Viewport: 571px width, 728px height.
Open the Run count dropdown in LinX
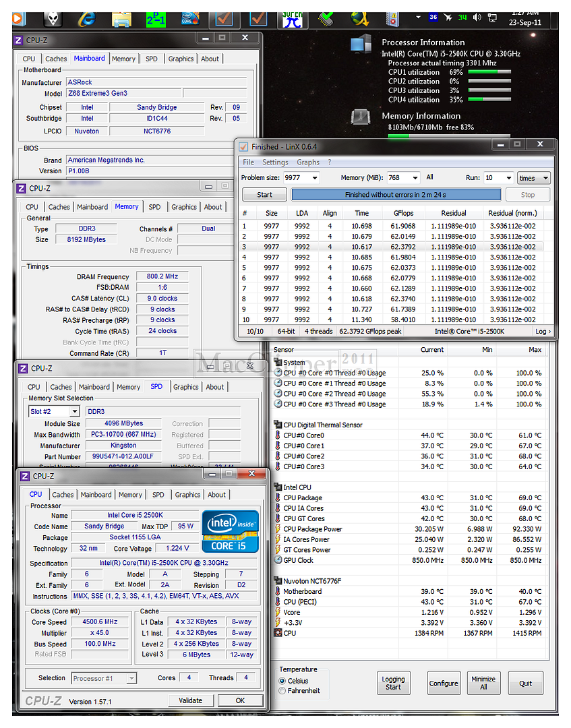click(509, 178)
